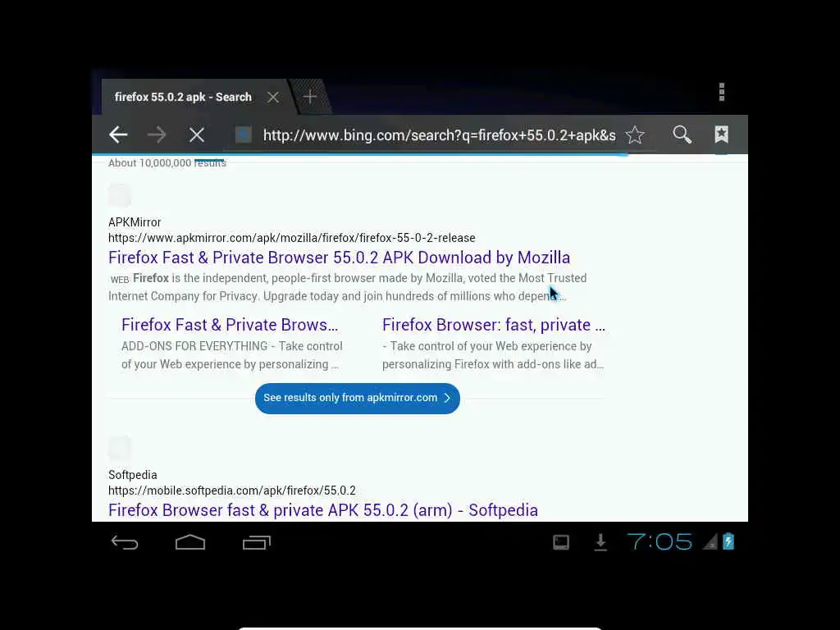Click the greyed forward arrow in toolbar
The image size is (840, 630).
pos(157,135)
